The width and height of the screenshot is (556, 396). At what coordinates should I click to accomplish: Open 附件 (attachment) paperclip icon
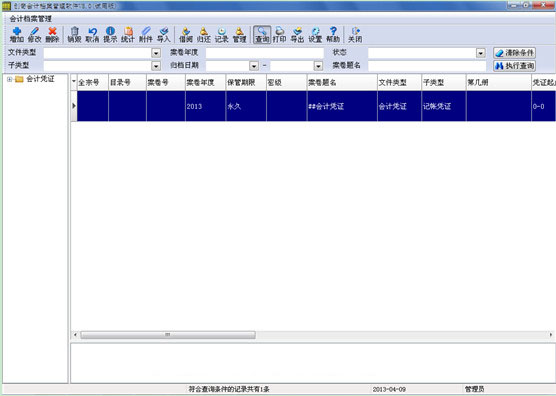(x=146, y=35)
